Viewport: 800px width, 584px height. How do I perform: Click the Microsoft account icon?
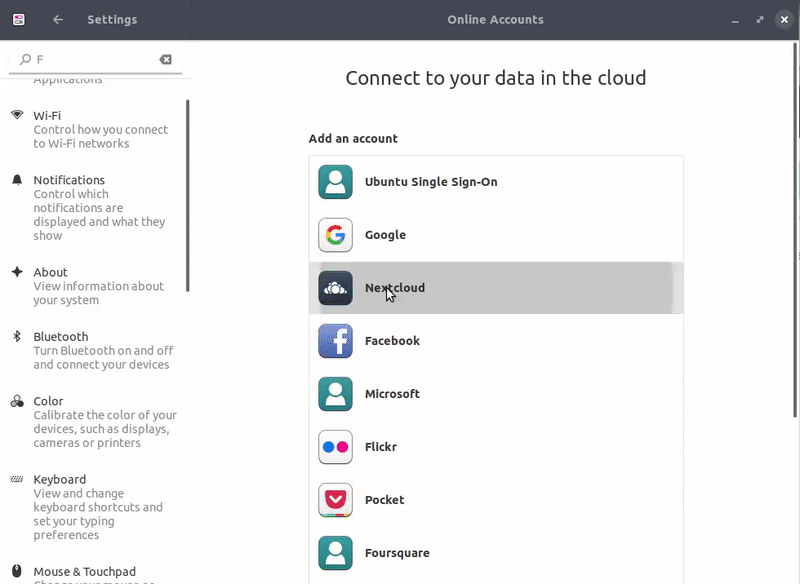pos(335,394)
